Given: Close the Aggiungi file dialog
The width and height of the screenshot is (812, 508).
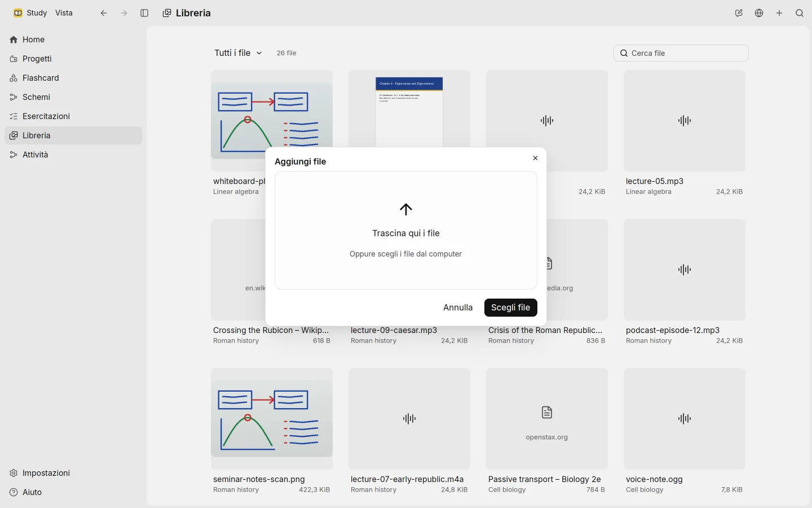Looking at the screenshot, I should (x=536, y=158).
